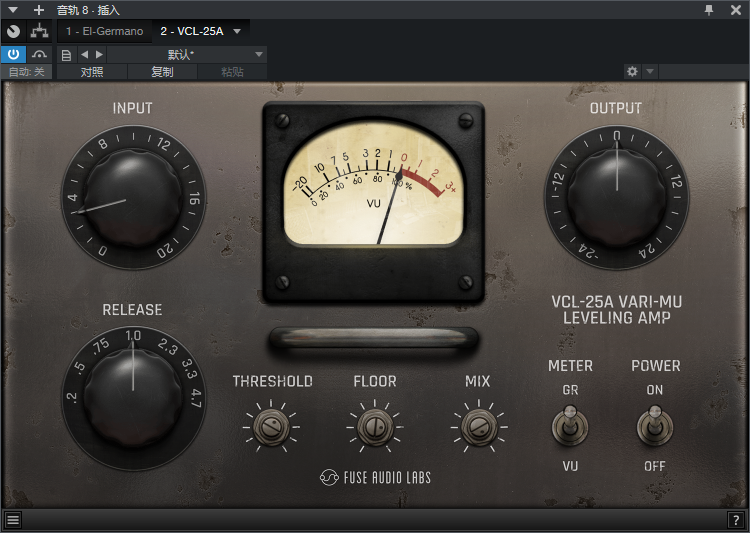Click the GR label above meter switch
Image resolution: width=750 pixels, height=533 pixels.
[570, 390]
